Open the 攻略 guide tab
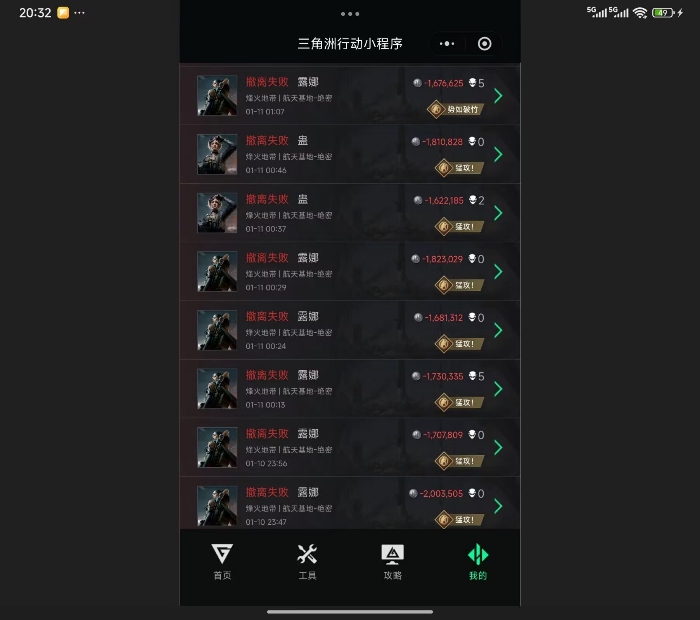The height and width of the screenshot is (620, 700). point(392,561)
